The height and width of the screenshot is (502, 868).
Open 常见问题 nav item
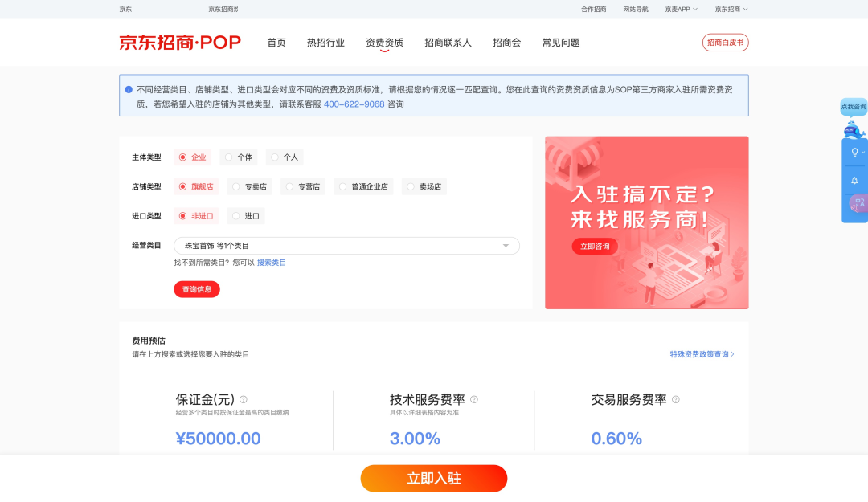(561, 43)
